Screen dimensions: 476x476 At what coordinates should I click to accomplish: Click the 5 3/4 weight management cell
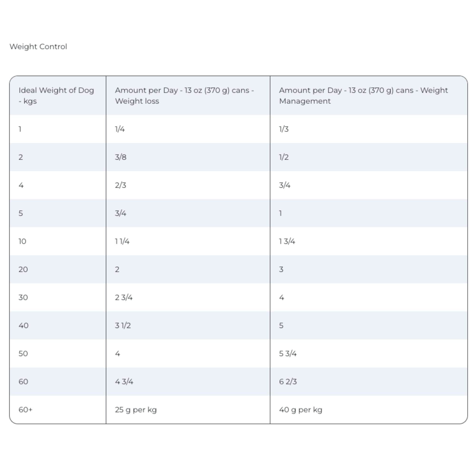point(288,354)
